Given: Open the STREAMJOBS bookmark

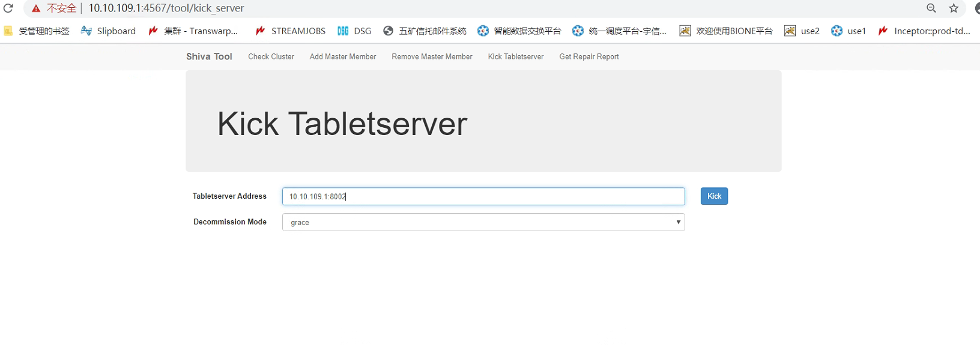Looking at the screenshot, I should point(291,31).
